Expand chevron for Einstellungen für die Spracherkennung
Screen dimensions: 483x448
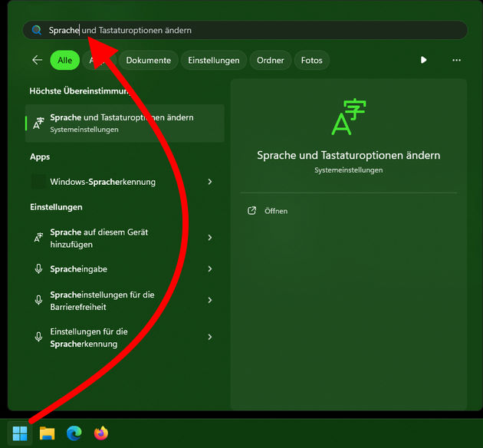[x=210, y=337]
